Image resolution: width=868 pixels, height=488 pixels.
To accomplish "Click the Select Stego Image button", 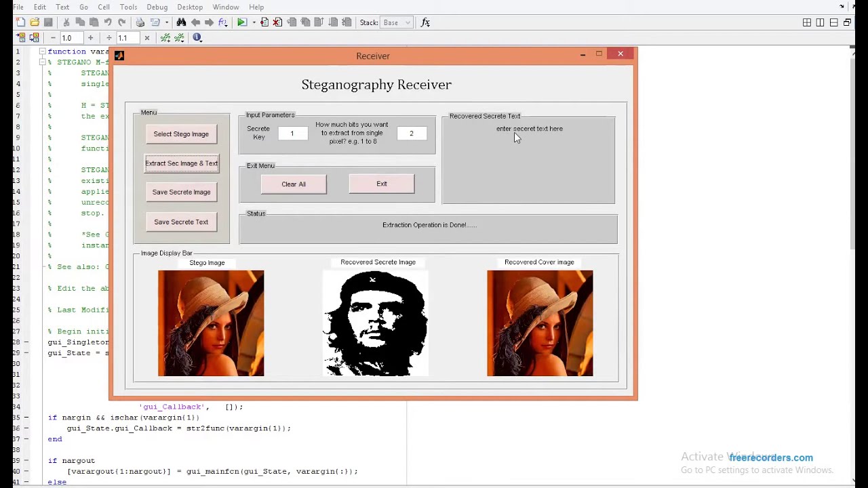I will coord(181,134).
